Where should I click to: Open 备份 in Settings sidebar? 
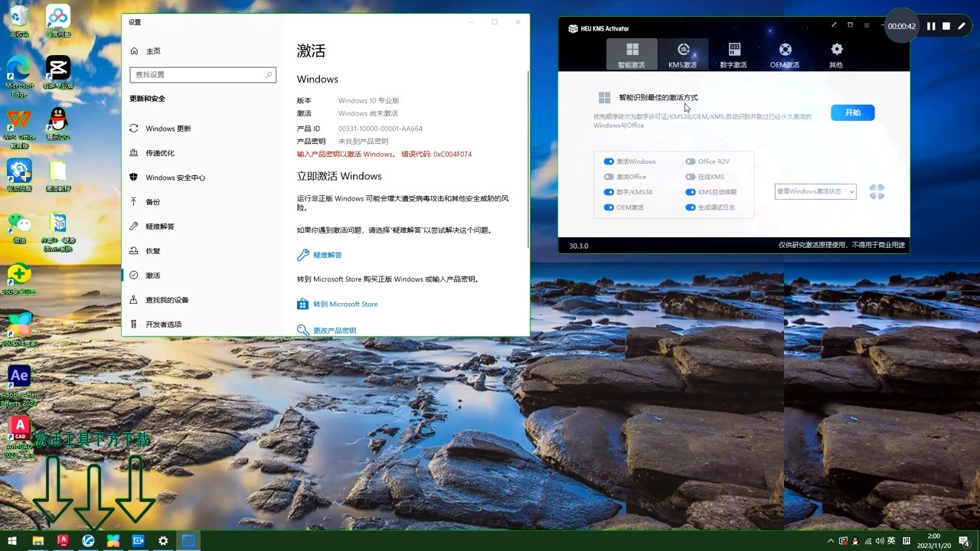pos(145,202)
